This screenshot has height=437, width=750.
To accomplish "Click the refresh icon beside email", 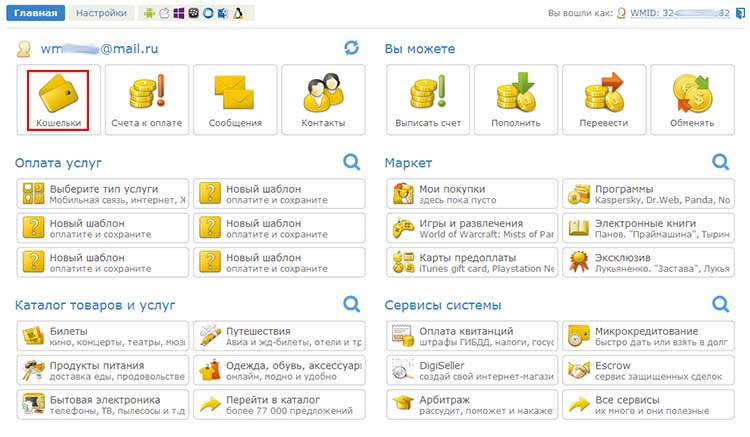I will [351, 48].
